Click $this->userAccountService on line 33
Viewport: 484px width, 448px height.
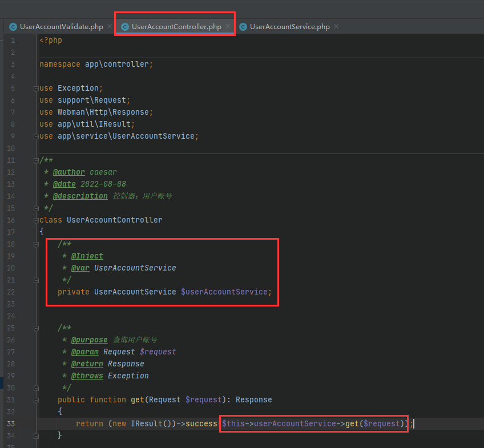[x=279, y=423]
